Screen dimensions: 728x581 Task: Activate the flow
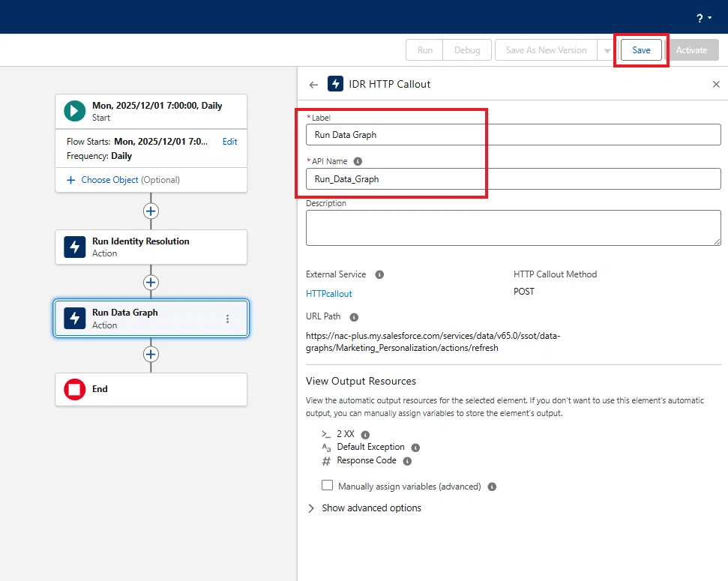click(691, 50)
